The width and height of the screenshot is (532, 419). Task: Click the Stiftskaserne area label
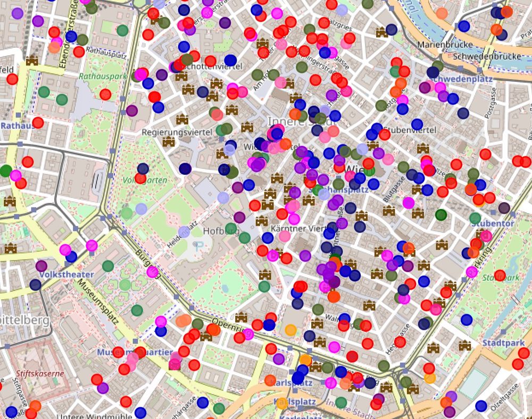click(40, 374)
